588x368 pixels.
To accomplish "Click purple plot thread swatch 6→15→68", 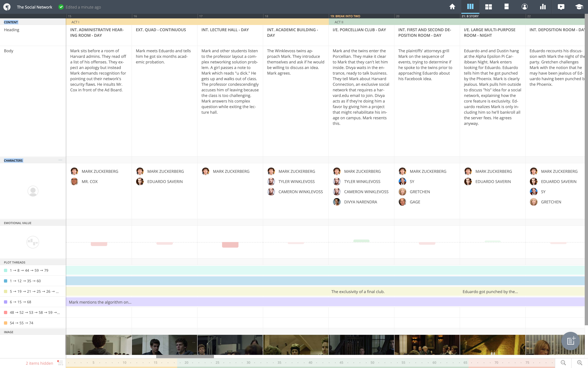I will pos(6,302).
